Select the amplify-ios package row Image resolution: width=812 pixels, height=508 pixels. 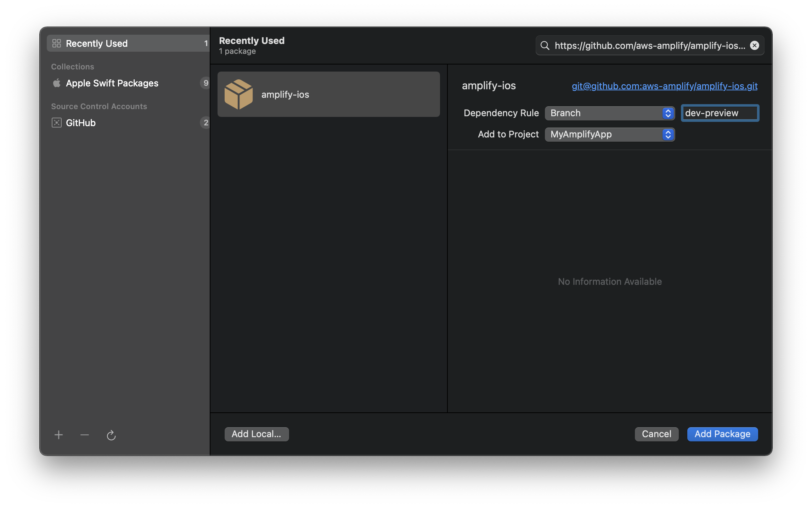coord(329,94)
